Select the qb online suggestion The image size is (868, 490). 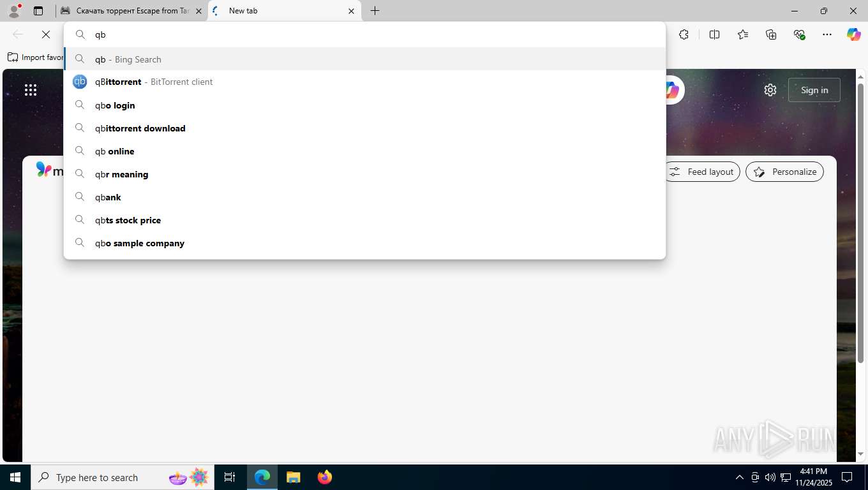pyautogui.click(x=364, y=151)
